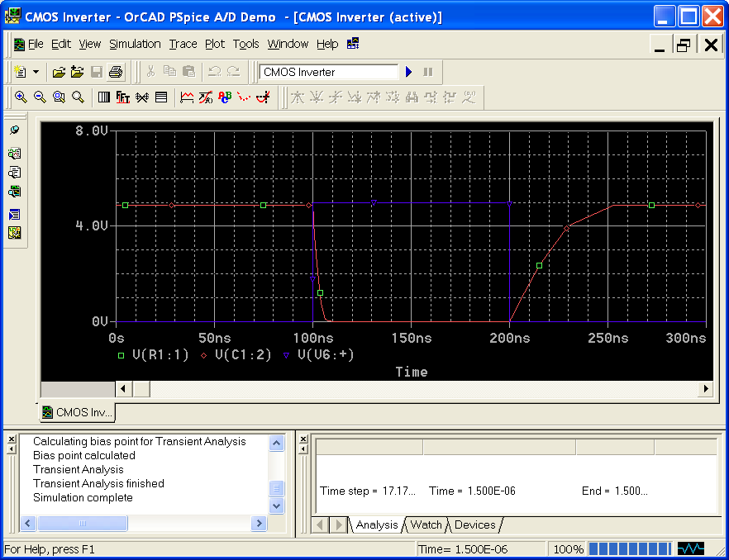Image resolution: width=729 pixels, height=560 pixels.
Task: Switch to the Watch tab
Action: 426,524
